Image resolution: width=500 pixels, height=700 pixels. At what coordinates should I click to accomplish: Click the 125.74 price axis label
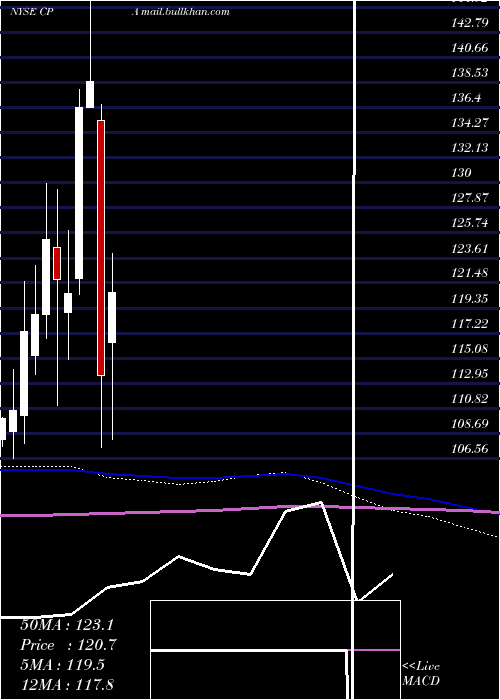(x=470, y=223)
